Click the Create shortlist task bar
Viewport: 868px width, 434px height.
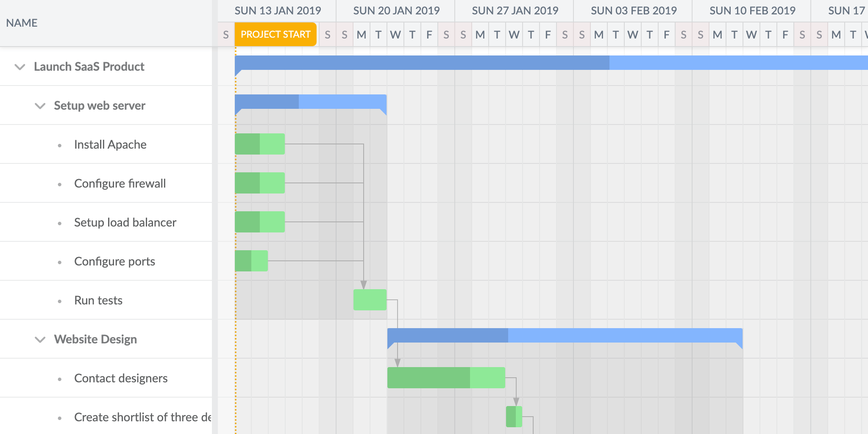514,417
